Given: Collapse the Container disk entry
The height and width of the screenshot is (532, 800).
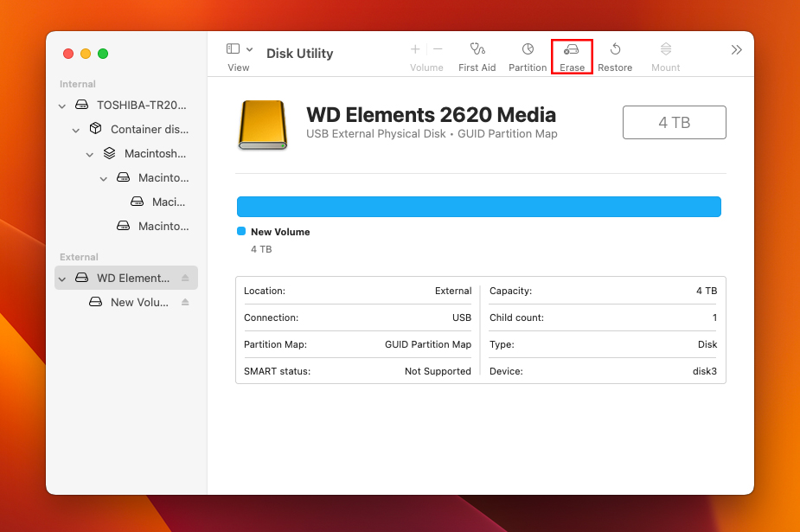Looking at the screenshot, I should pyautogui.click(x=76, y=131).
